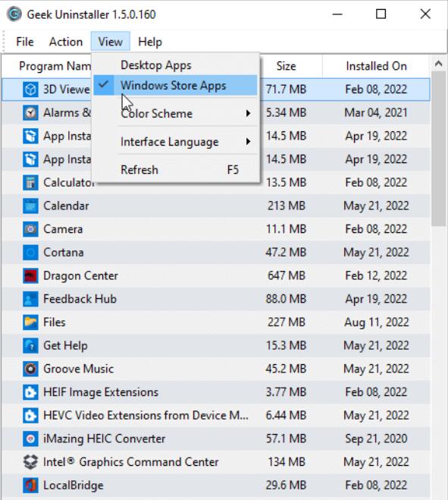448x500 pixels.
Task: Click the scrollbar up arrow
Action: [x=438, y=64]
